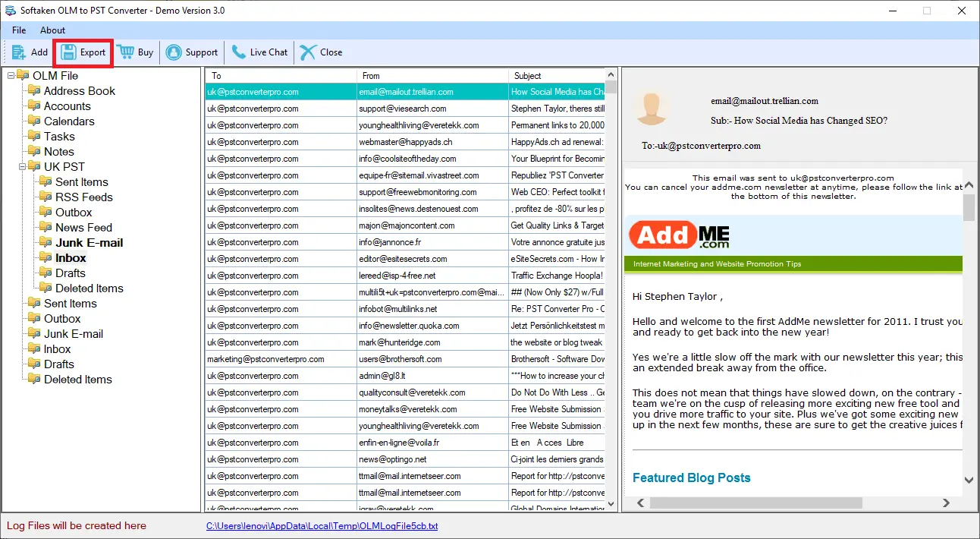
Task: Start Live Chat via the phone icon
Action: (x=238, y=52)
